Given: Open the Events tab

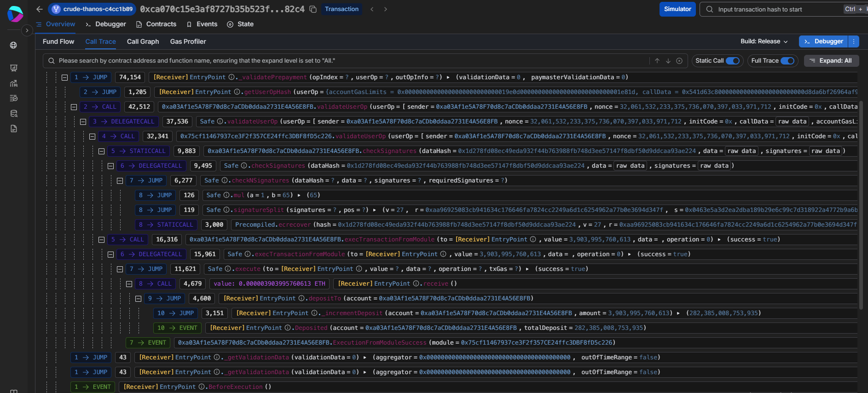Looking at the screenshot, I should [x=202, y=24].
